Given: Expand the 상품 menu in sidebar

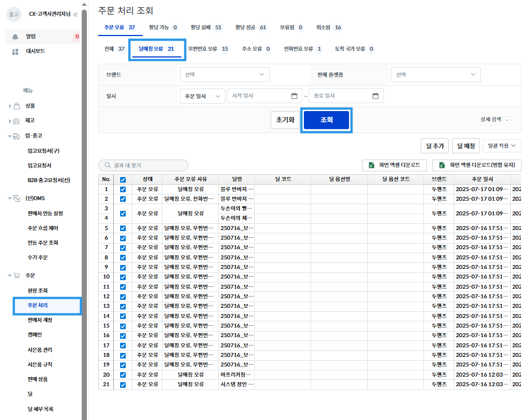Looking at the screenshot, I should [x=30, y=106].
